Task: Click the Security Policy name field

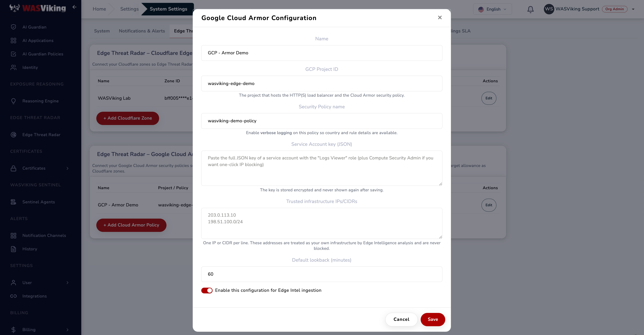Action: [x=321, y=121]
